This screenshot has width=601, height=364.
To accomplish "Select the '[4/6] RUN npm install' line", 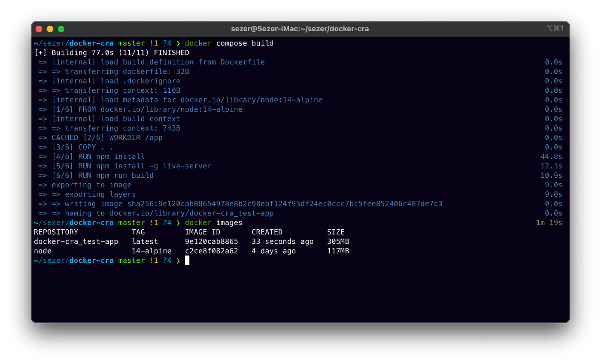I will (x=91, y=157).
